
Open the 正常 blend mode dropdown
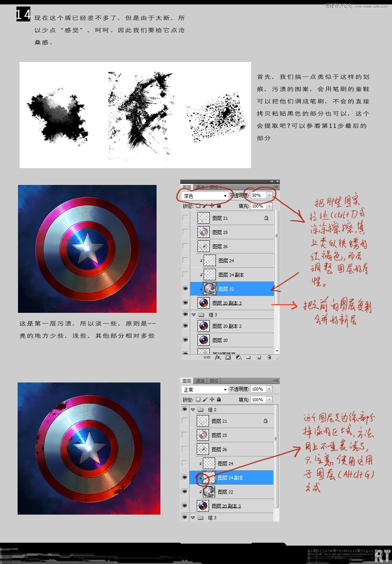(x=205, y=389)
